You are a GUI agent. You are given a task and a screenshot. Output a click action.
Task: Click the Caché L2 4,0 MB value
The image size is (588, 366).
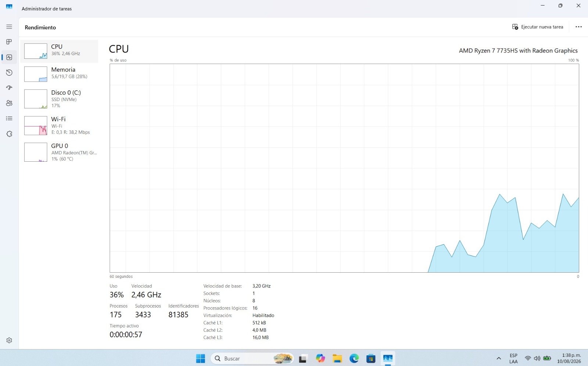point(259,330)
